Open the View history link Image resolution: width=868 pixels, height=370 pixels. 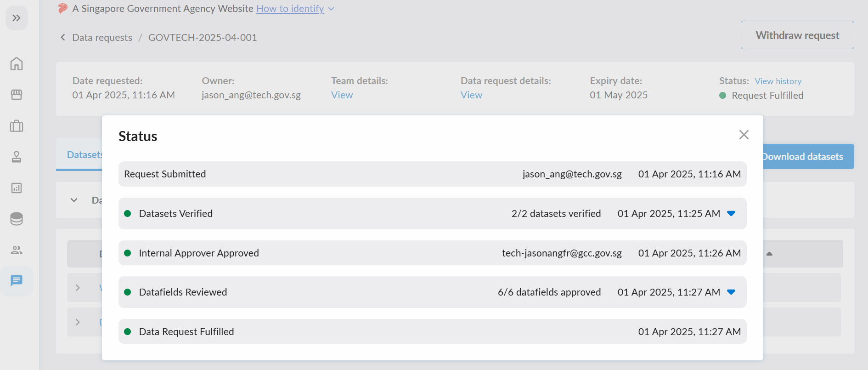click(778, 81)
